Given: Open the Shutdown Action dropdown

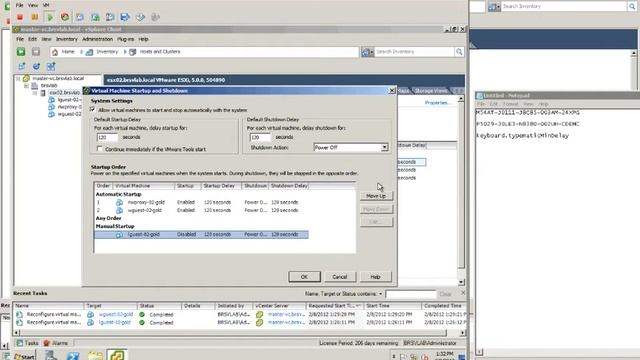Looking at the screenshot, I should pos(384,147).
